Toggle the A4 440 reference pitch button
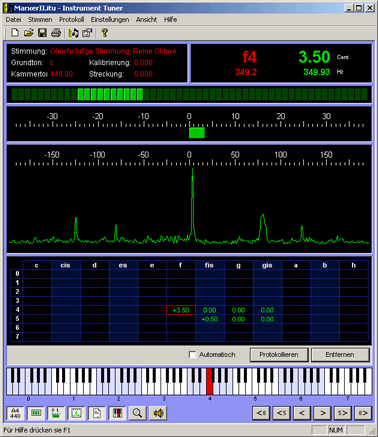 coord(15,413)
